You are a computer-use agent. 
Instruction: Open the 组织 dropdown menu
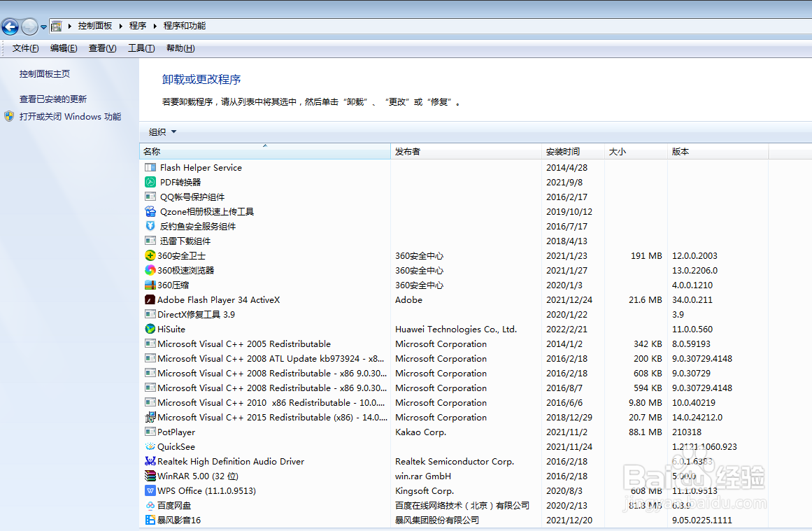pos(162,132)
